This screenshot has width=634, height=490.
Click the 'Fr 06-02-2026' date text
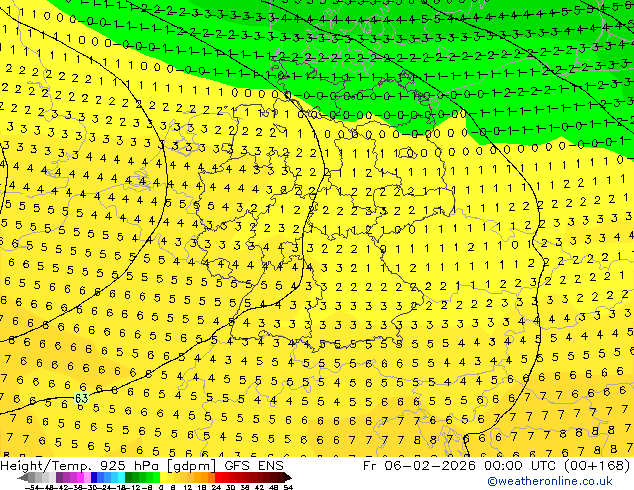click(x=419, y=466)
